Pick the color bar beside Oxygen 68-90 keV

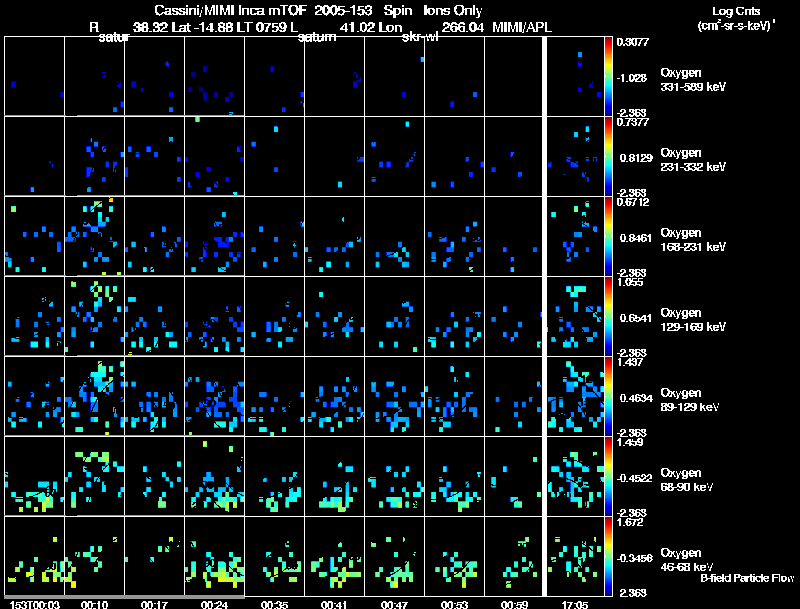608,476
